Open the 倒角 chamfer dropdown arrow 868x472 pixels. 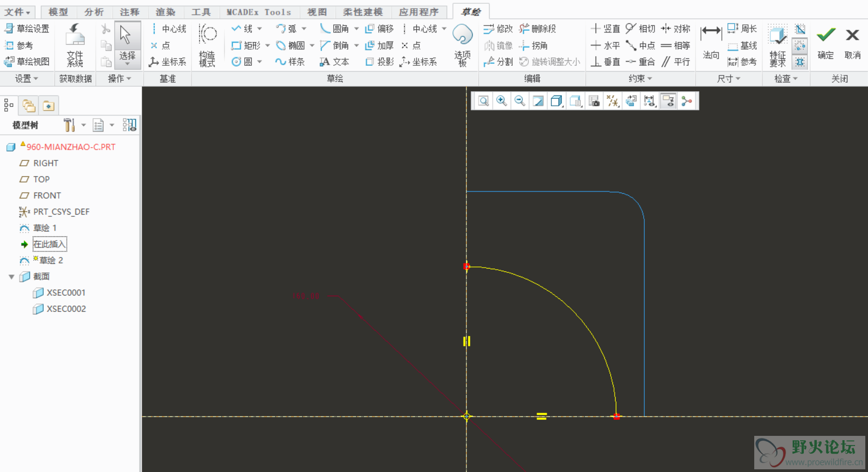tap(356, 45)
